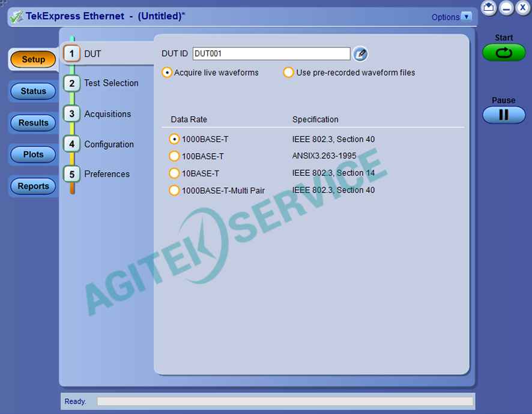
Task: Click the DUT ID label
Action: (x=174, y=53)
